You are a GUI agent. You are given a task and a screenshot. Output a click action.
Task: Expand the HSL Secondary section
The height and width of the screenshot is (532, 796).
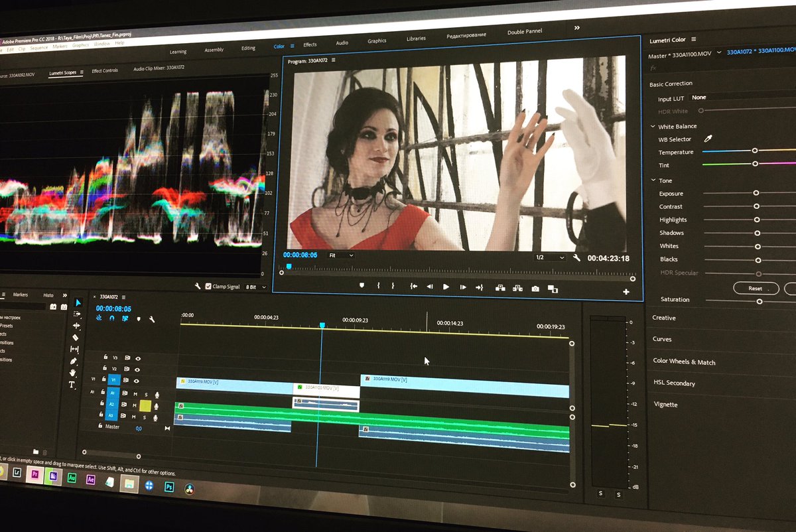click(x=674, y=383)
